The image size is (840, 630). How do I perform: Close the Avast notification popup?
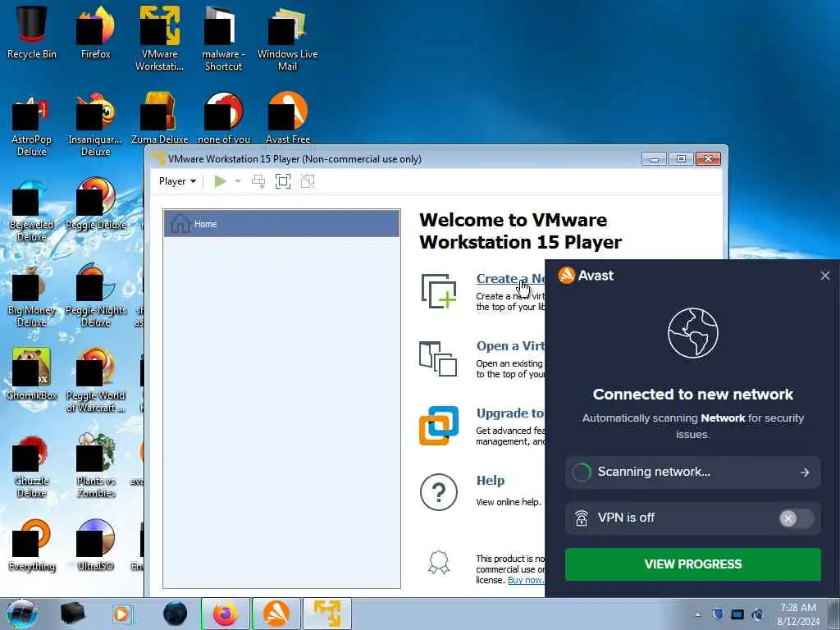[825, 276]
